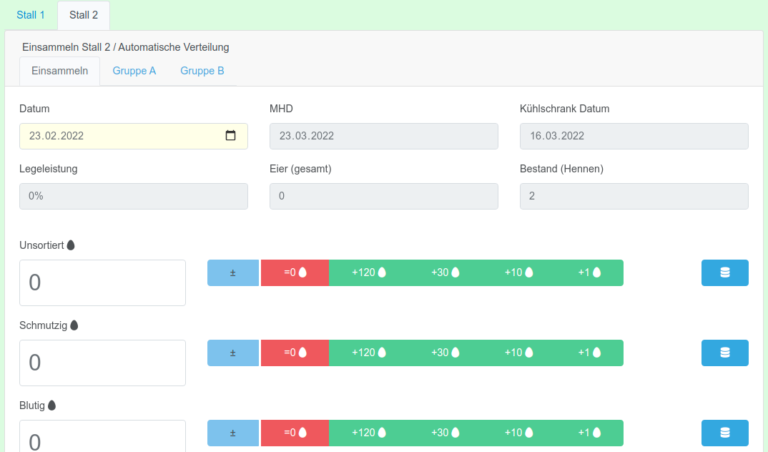Image resolution: width=768 pixels, height=452 pixels.
Task: Select the Einsammeln tab
Action: pos(60,71)
